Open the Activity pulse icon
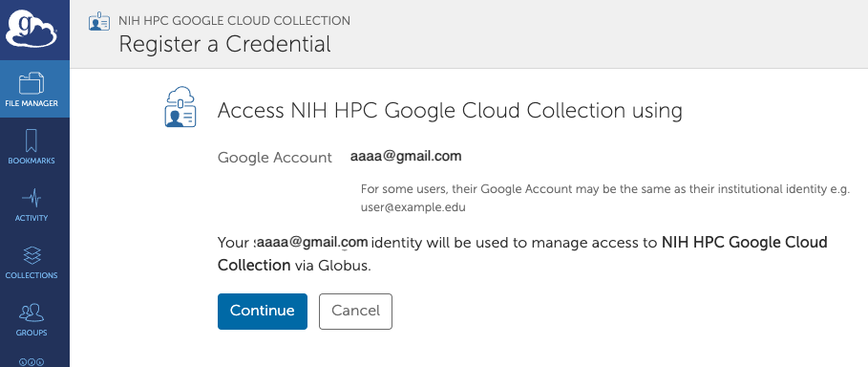Viewport: 868px width, 367px height. 31,198
